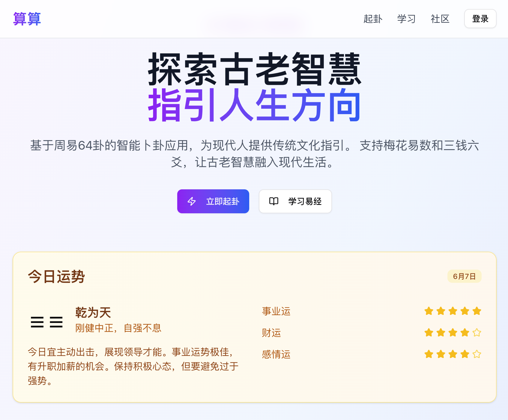508x420 pixels.
Task: Click the open book icon in 学习易经
Action: pyautogui.click(x=274, y=201)
